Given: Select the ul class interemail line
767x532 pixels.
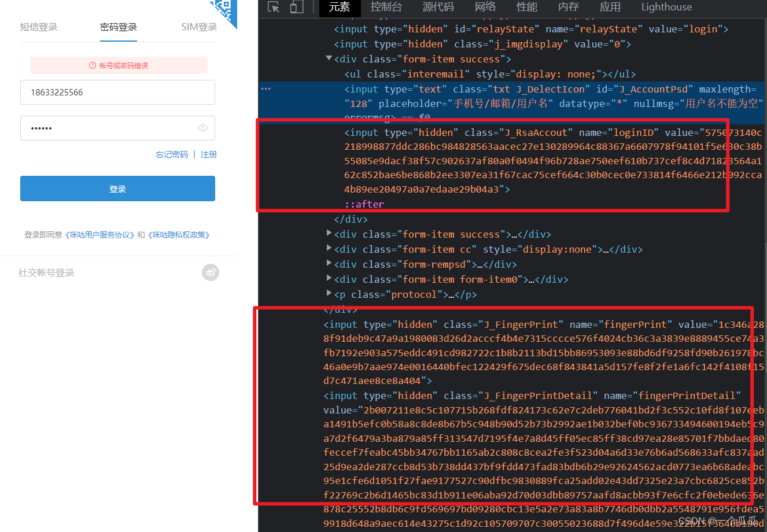Looking at the screenshot, I should (x=490, y=74).
